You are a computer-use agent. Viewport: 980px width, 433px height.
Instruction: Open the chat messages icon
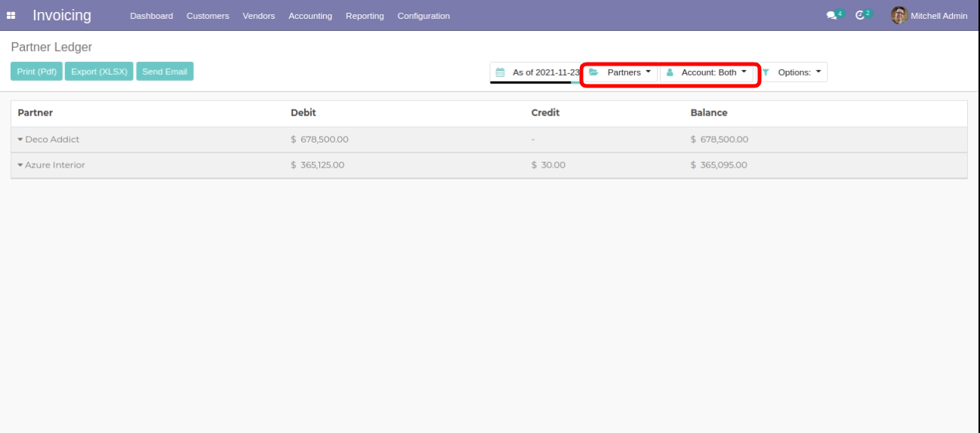tap(831, 15)
